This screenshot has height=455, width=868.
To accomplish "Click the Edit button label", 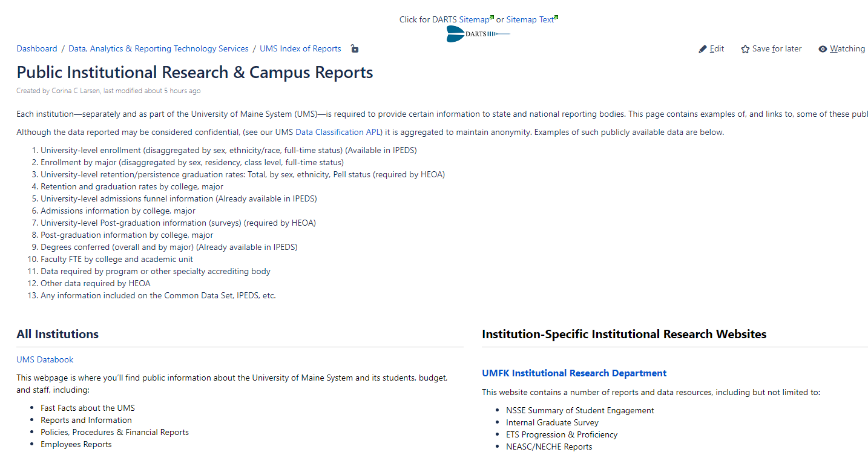I will click(x=717, y=49).
